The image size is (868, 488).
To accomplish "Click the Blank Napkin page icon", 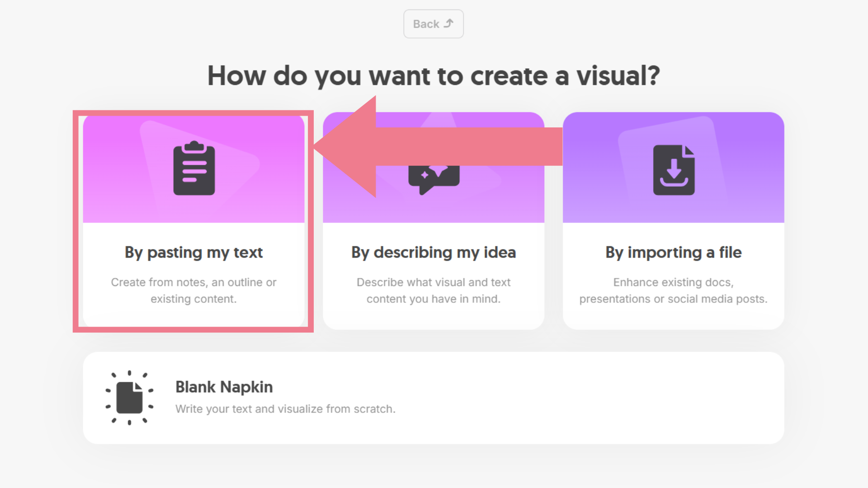I will 129,398.
